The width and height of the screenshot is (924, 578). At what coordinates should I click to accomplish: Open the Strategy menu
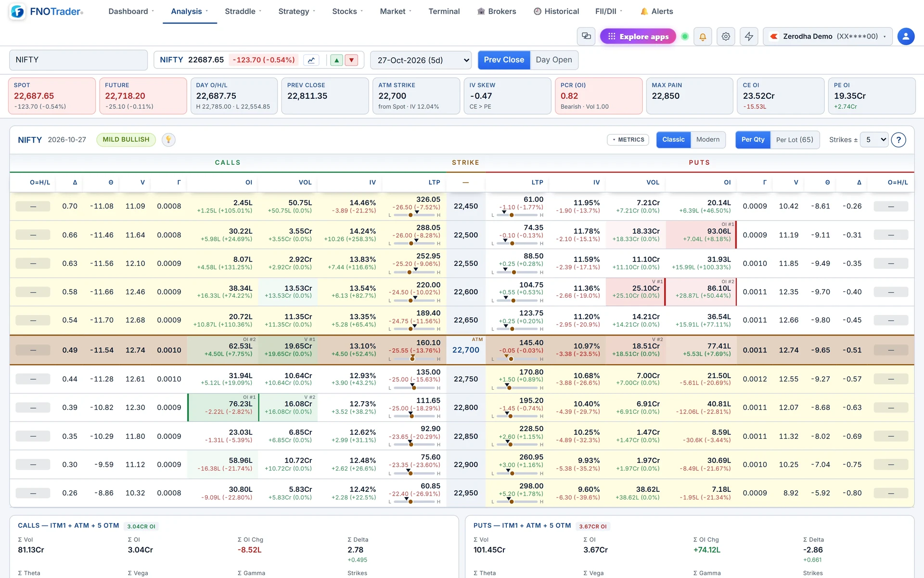click(x=296, y=11)
